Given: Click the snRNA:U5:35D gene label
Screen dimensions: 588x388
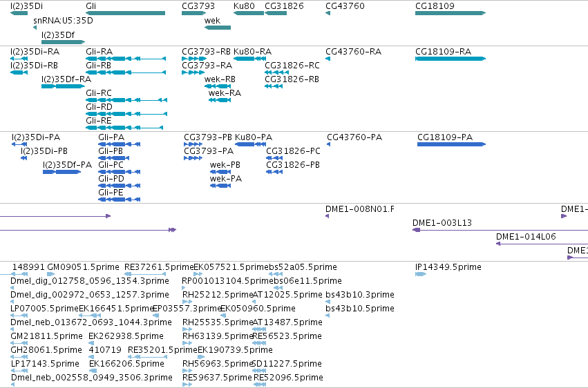Looking at the screenshot, I should coord(63,21).
